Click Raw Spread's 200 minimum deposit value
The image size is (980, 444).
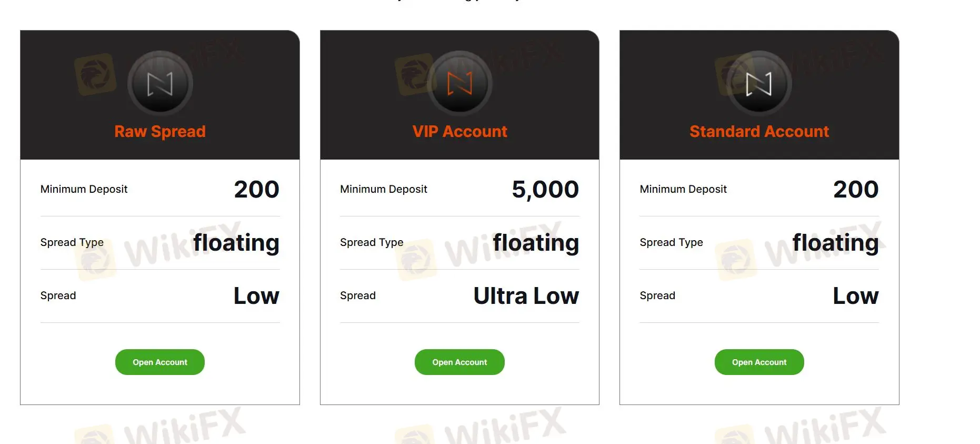tap(256, 190)
